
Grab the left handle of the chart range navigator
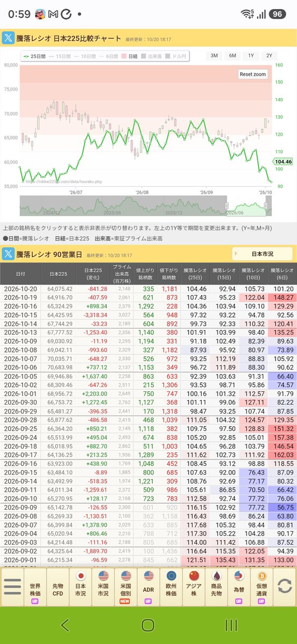[x=226, y=206]
